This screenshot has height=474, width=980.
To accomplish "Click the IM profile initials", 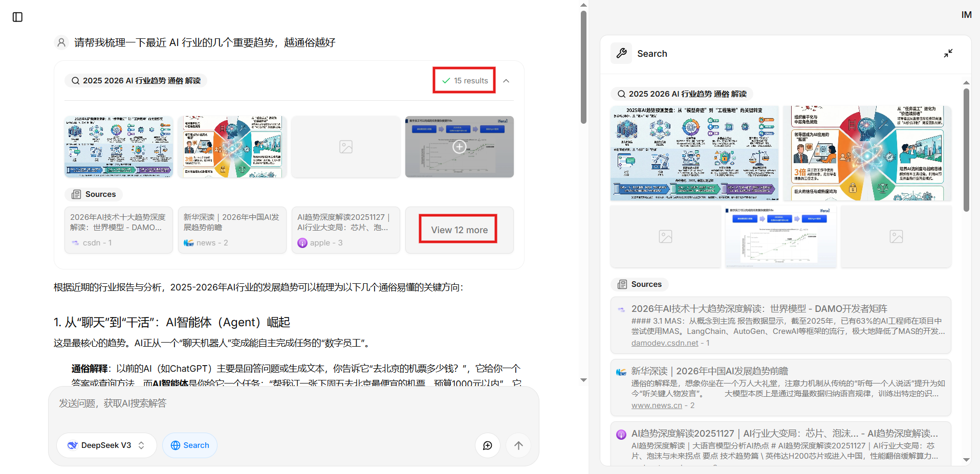I will coord(966,15).
